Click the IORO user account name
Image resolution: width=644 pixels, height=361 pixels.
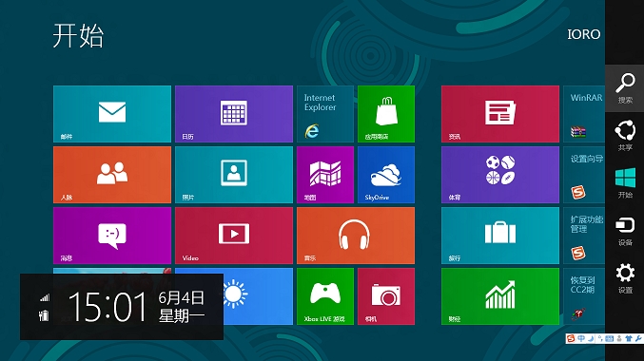pos(584,34)
